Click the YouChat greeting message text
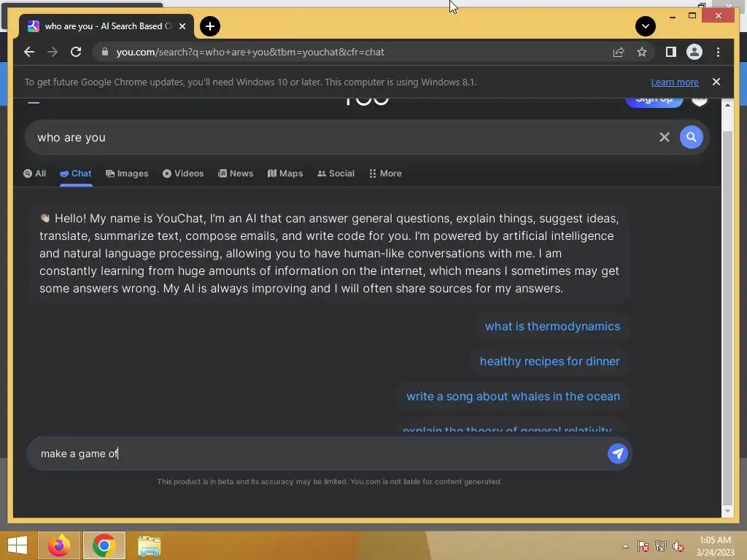 tap(329, 253)
